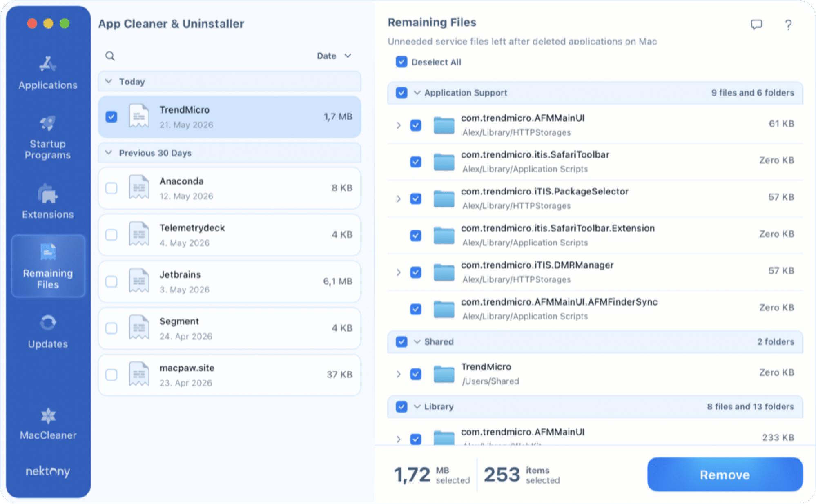The height and width of the screenshot is (504, 816).
Task: Uncheck the com.trendmicro.iTIS.DMRManager checkbox
Action: [416, 272]
